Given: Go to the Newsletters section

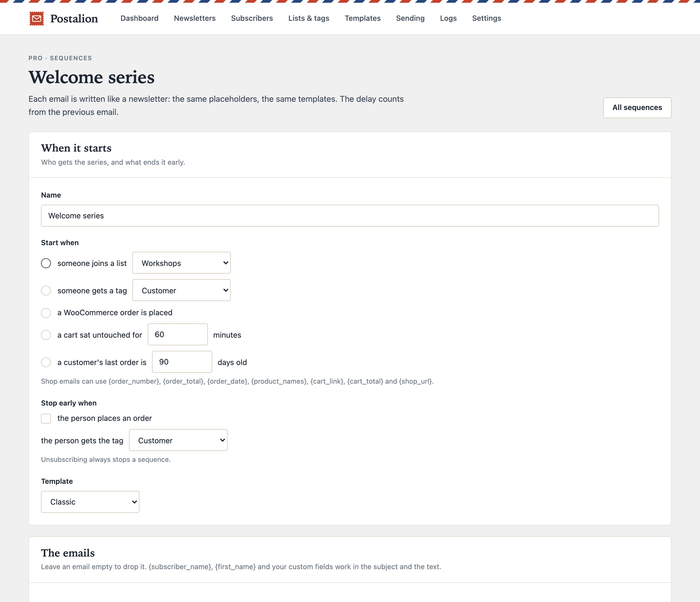Looking at the screenshot, I should pos(195,18).
